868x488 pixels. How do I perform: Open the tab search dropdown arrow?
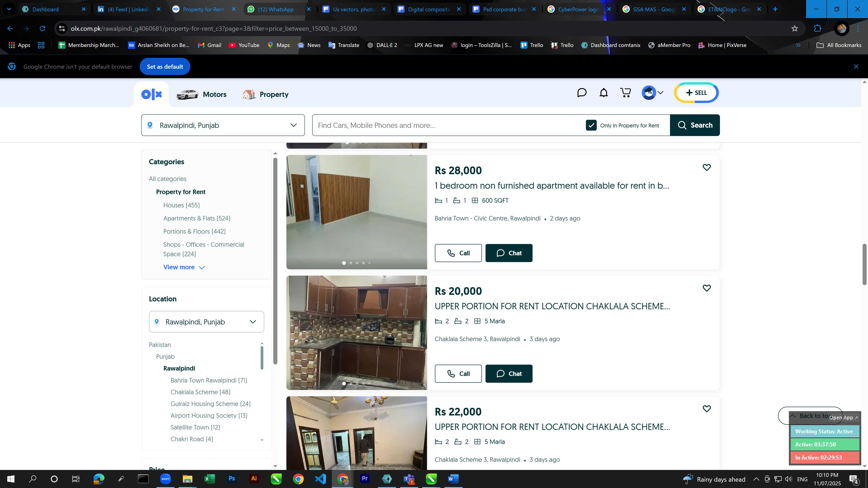point(9,9)
